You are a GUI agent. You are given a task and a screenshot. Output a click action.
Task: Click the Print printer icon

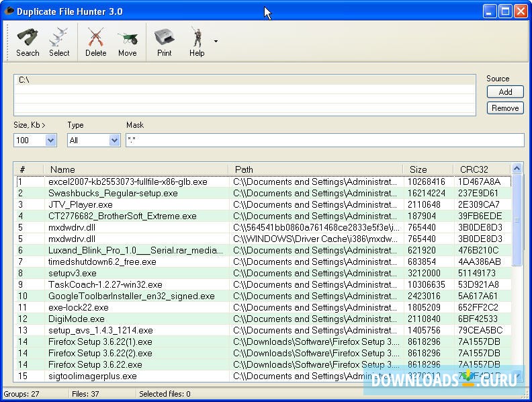coord(164,38)
